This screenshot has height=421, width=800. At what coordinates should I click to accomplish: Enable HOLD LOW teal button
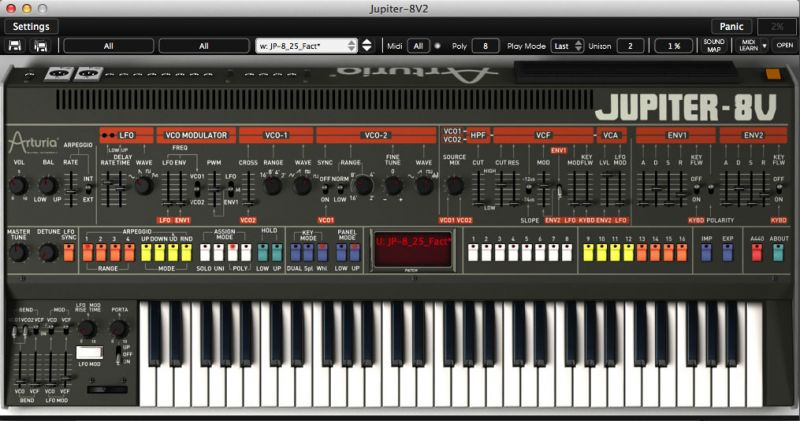coord(263,253)
